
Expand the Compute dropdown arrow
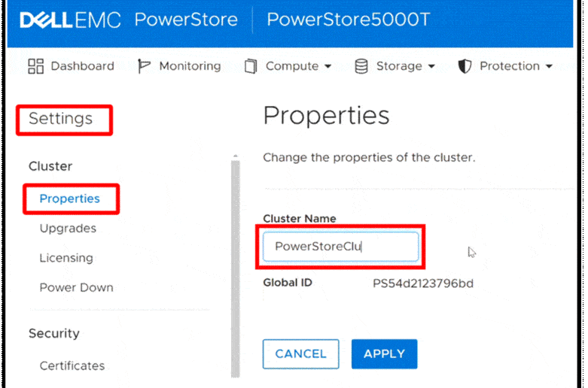[x=328, y=67]
